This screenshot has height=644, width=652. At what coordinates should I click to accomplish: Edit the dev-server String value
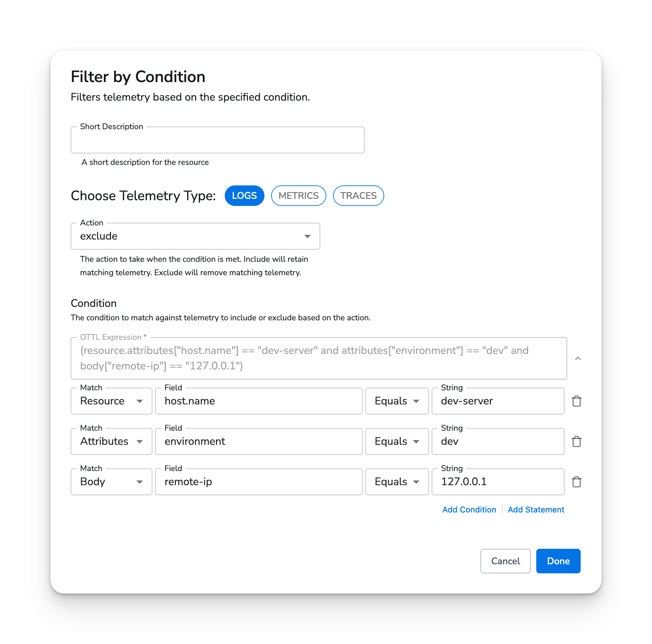coord(498,401)
